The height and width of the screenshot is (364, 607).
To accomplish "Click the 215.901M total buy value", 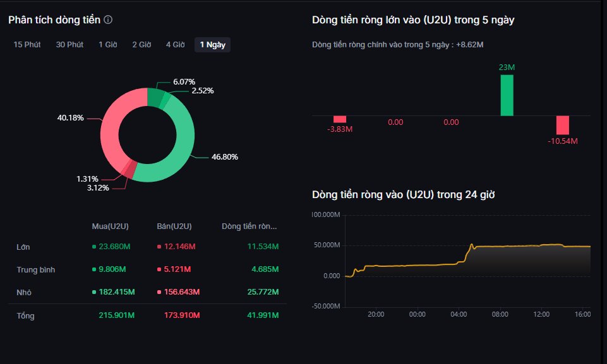I will [116, 315].
